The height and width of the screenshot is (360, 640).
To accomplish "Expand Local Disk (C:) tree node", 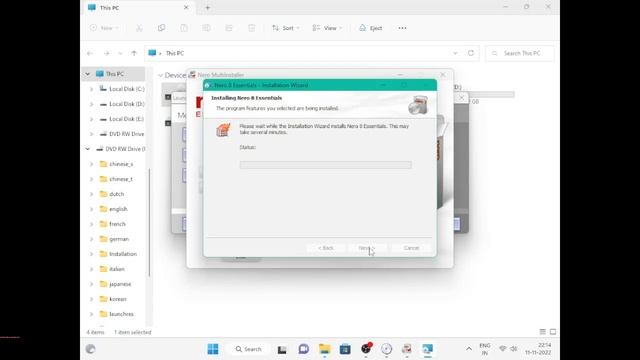I will 91,89.
